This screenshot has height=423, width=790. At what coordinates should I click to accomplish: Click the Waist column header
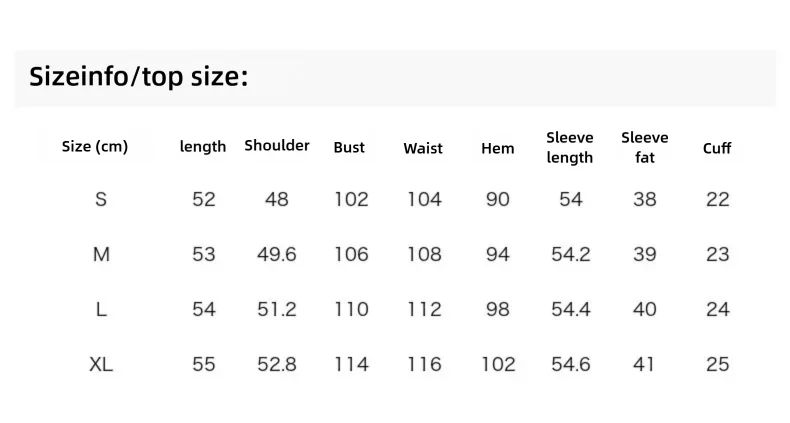423,148
